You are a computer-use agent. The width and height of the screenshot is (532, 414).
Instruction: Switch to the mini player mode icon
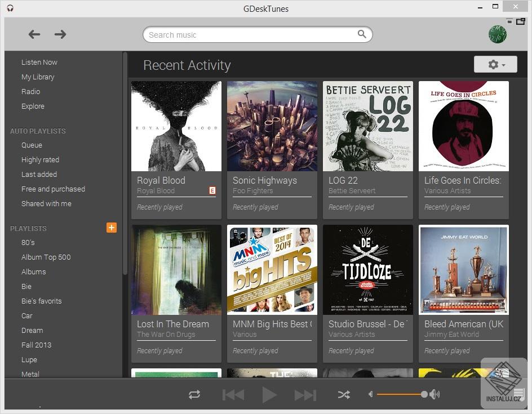pyautogui.click(x=521, y=21)
